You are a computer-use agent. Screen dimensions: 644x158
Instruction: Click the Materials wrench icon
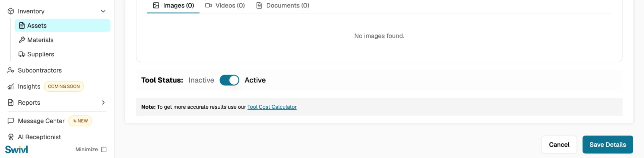[x=22, y=40]
